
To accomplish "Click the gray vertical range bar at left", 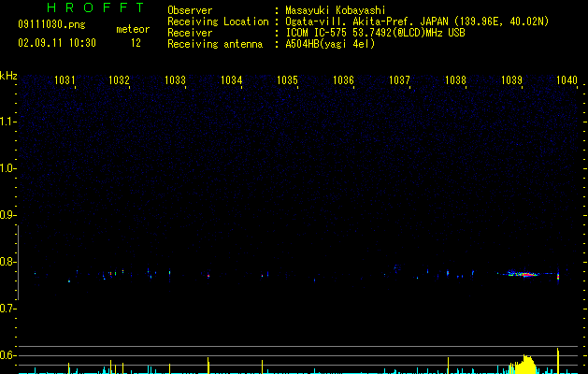I will (18, 263).
